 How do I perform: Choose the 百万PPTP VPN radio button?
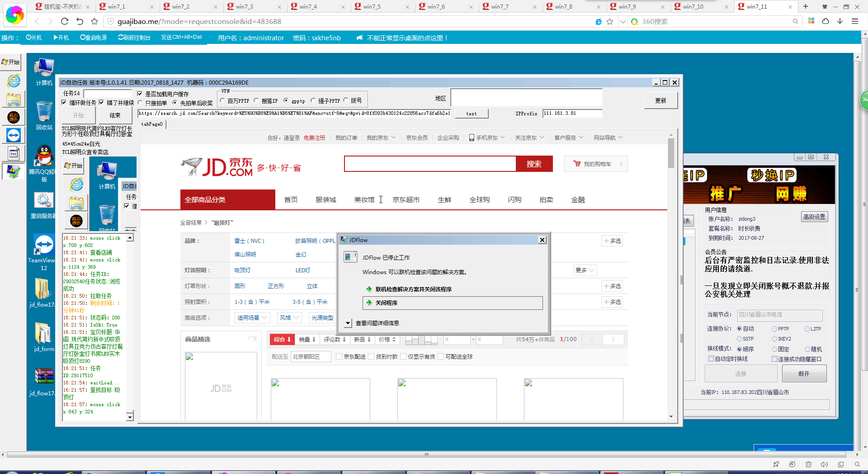click(x=222, y=100)
